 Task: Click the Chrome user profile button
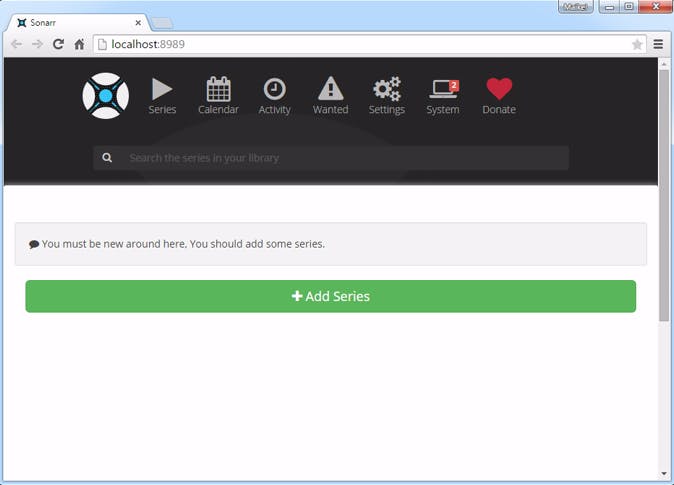pyautogui.click(x=576, y=6)
